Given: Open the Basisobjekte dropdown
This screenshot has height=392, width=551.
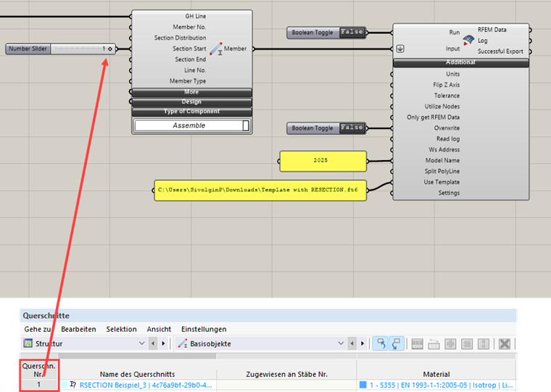Looking at the screenshot, I should 341,343.
